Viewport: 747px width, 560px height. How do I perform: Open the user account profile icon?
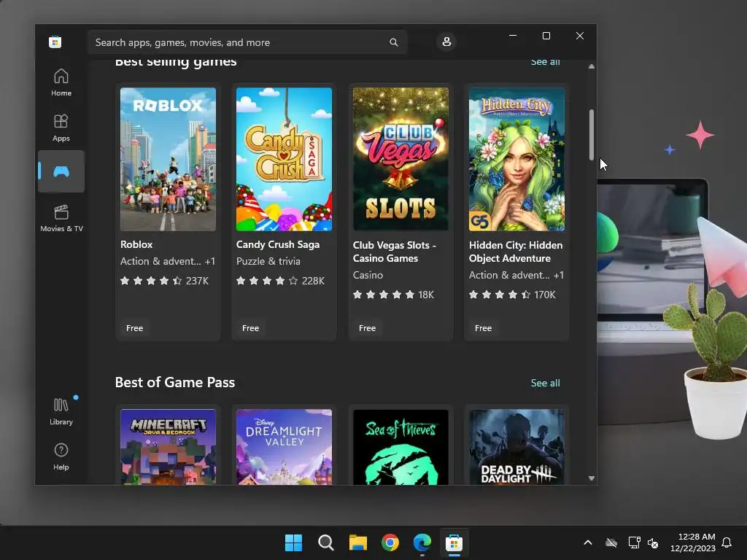pyautogui.click(x=446, y=42)
